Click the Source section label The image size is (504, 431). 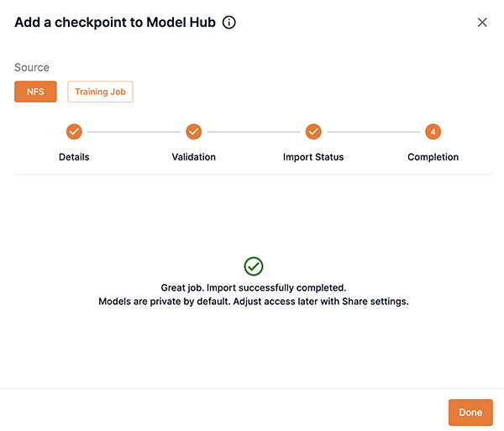point(32,67)
